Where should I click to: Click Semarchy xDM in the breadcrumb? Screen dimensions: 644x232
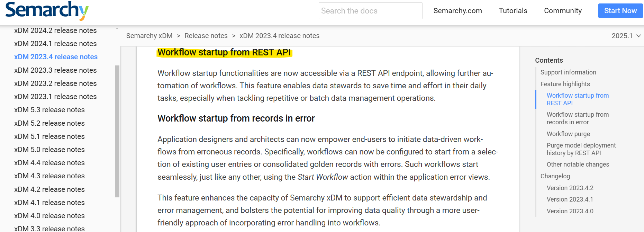coord(149,36)
